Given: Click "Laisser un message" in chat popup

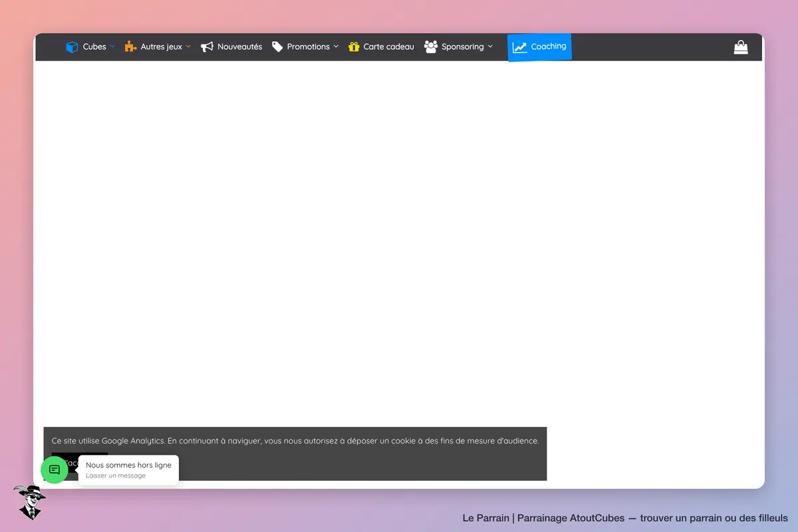Looking at the screenshot, I should [x=116, y=475].
